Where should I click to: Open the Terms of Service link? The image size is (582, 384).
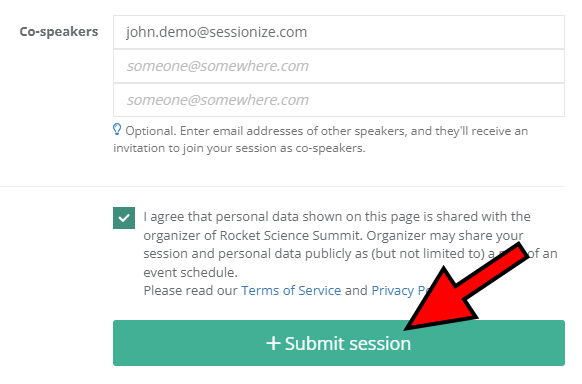291,290
